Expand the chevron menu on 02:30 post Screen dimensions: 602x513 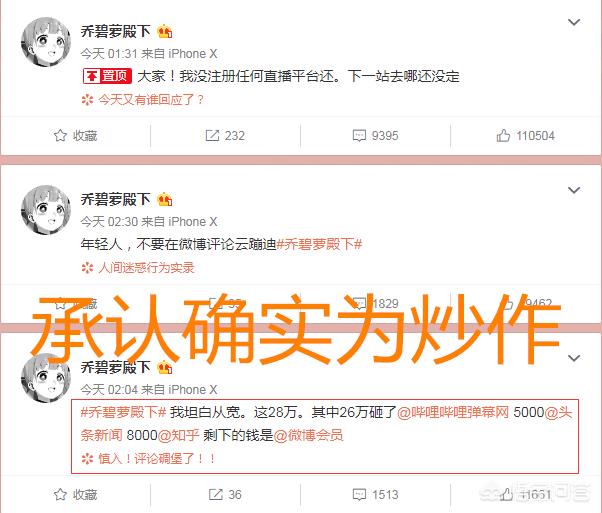click(x=574, y=190)
